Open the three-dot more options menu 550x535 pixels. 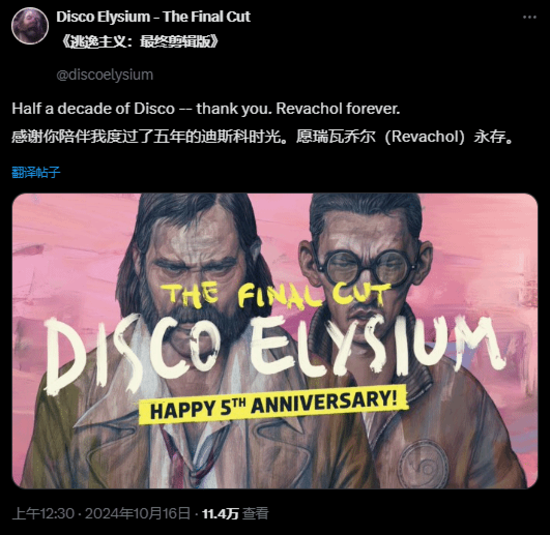(530, 17)
